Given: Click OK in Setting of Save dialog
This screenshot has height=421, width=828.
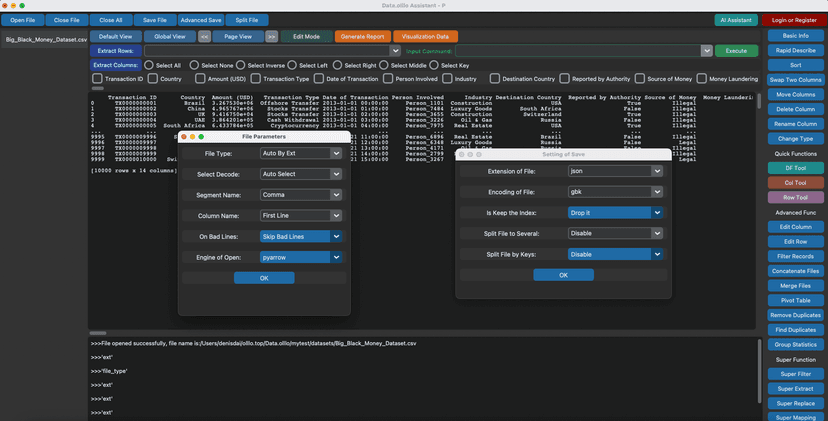Looking at the screenshot, I should 563,275.
